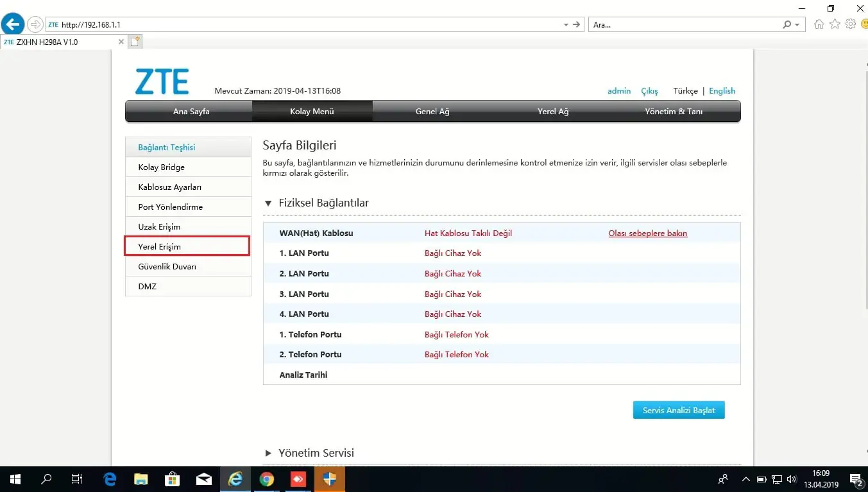The image size is (868, 492).
Task: Collapse the Fiziksel Bağlantılar section
Action: [x=269, y=203]
